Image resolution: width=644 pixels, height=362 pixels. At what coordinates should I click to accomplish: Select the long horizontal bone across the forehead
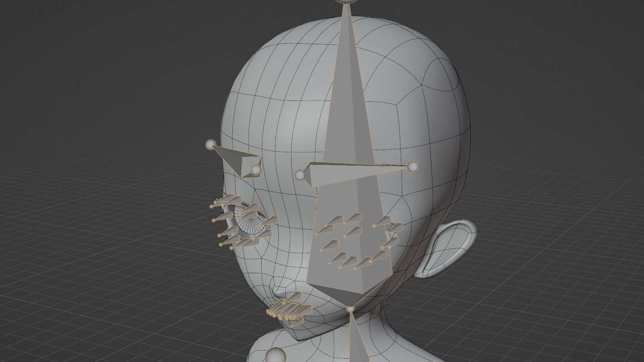tap(356, 173)
